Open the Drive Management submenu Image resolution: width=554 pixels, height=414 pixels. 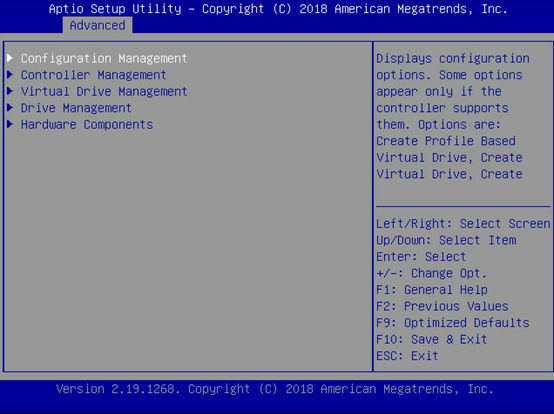click(76, 108)
